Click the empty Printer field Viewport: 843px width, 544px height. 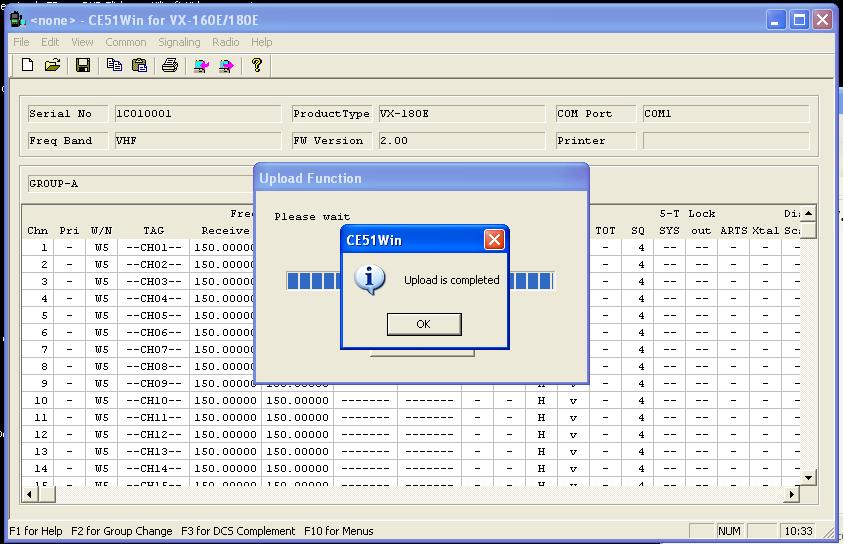pos(726,140)
